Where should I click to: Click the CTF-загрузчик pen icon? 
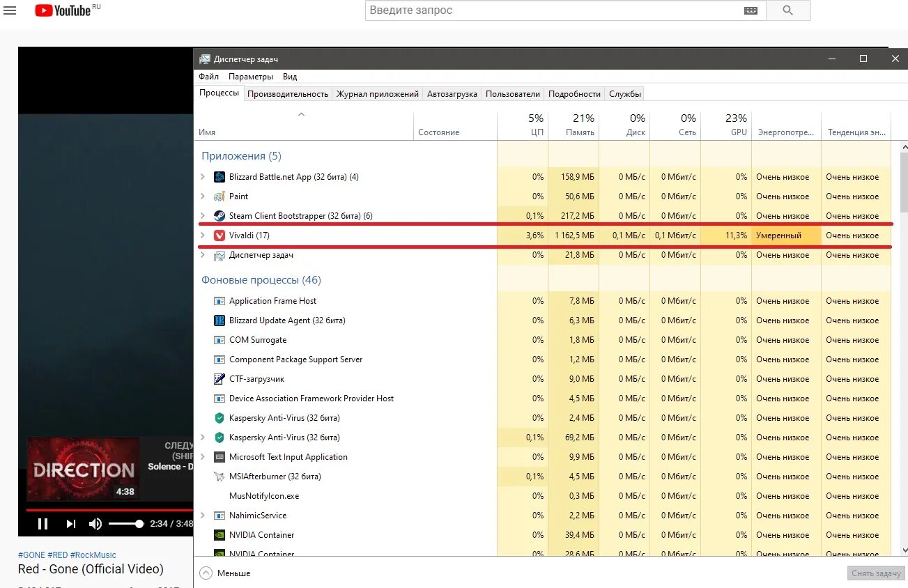tap(220, 379)
